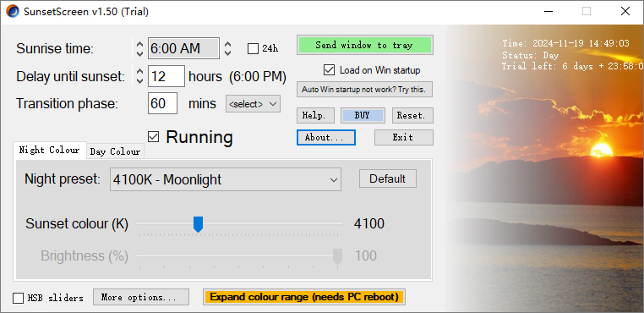Expand the Night preset dropdown
Image resolution: width=644 pixels, height=313 pixels.
(226, 179)
